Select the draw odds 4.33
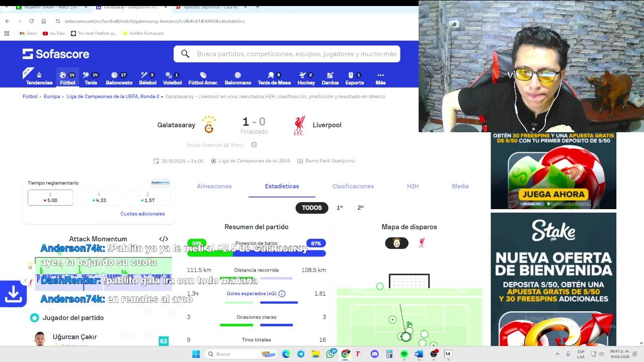The image size is (644, 362). [x=99, y=198]
